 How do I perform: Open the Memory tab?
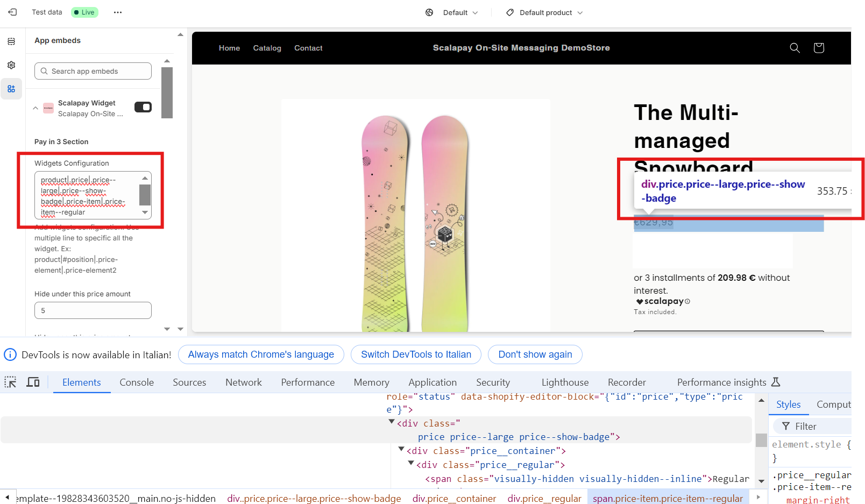click(372, 382)
